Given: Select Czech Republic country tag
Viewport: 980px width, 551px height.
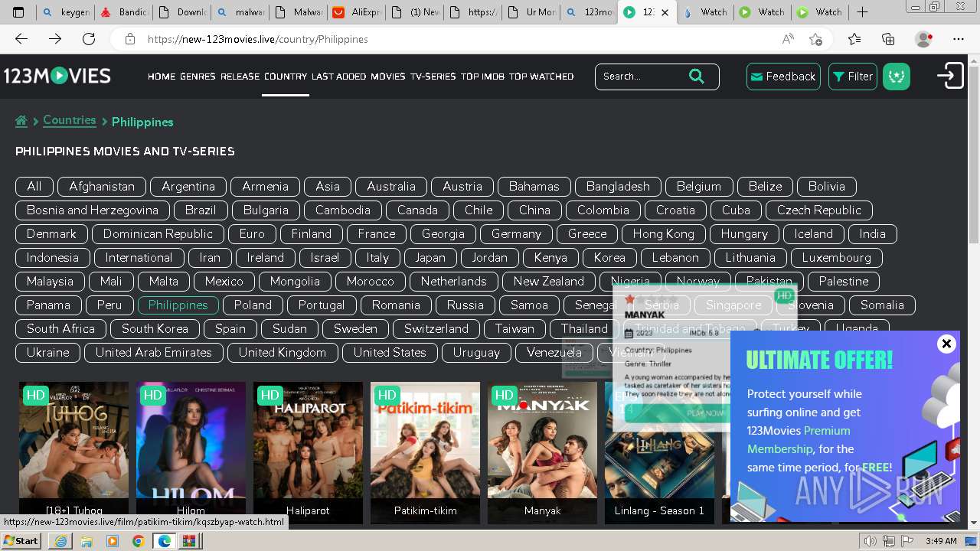Looking at the screenshot, I should pyautogui.click(x=819, y=210).
